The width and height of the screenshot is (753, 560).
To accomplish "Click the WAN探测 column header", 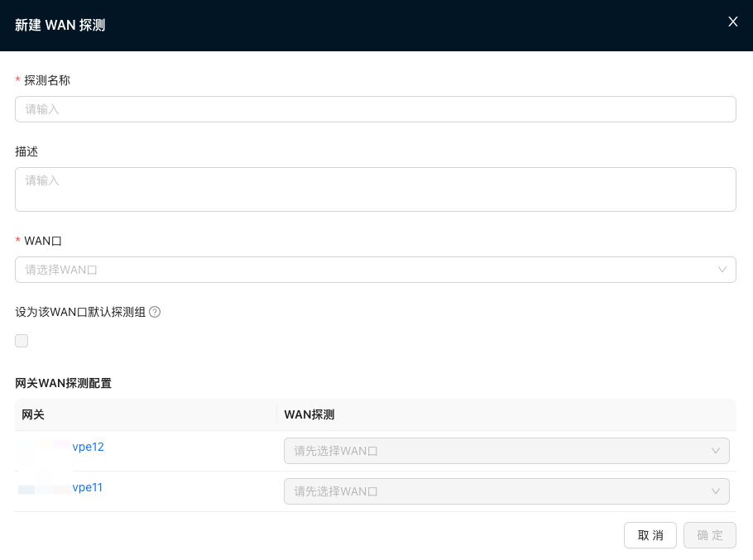I will [309, 414].
